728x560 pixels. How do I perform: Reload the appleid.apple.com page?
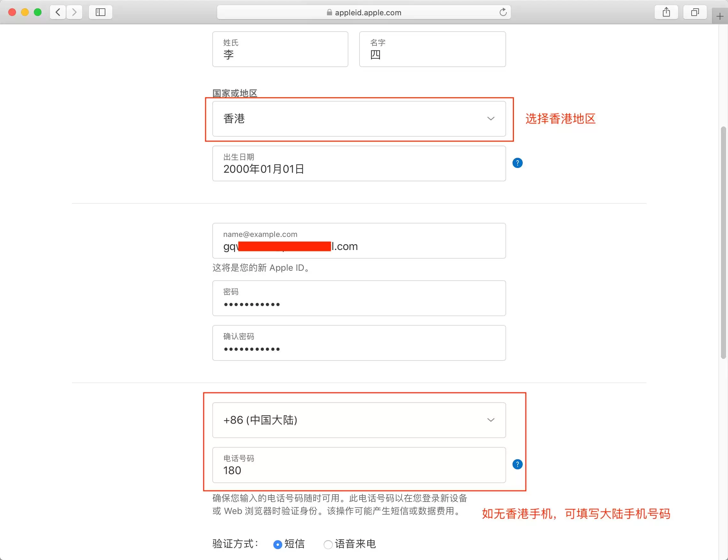point(503,12)
